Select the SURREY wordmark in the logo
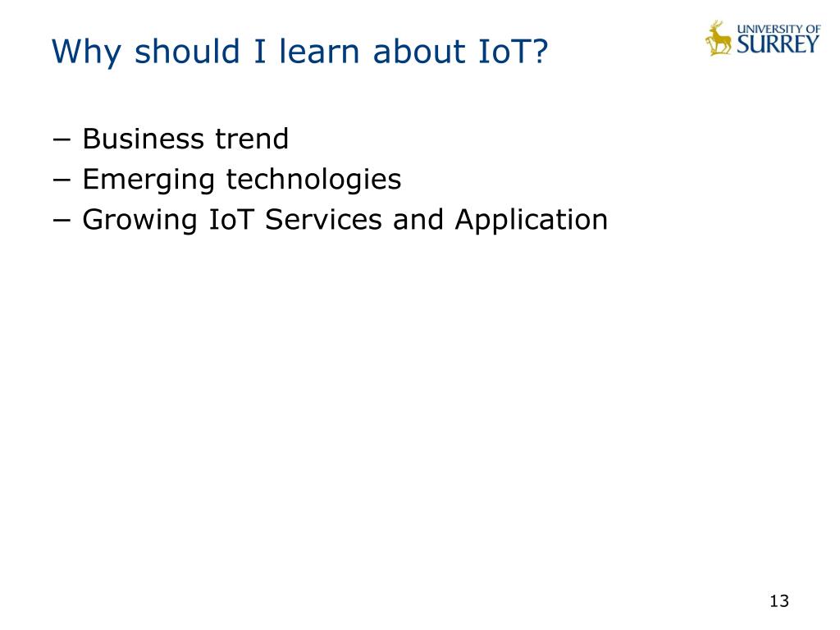Image resolution: width=840 pixels, height=630 pixels. click(778, 44)
